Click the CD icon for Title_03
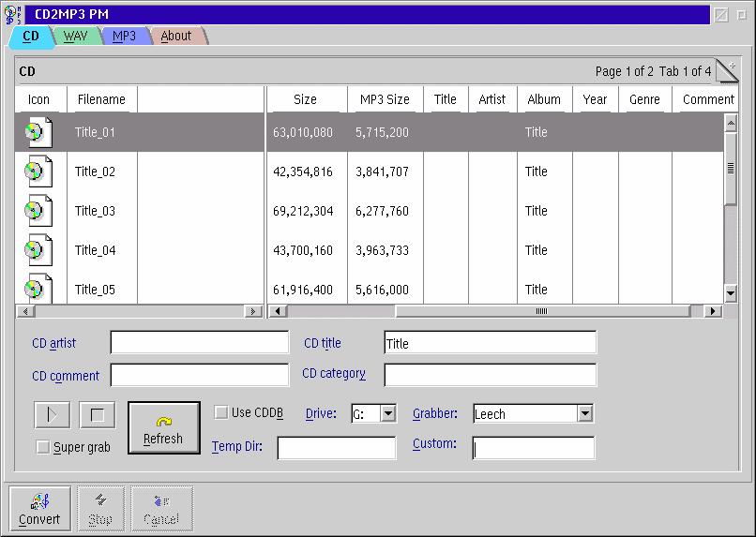The height and width of the screenshot is (537, 756). pyautogui.click(x=38, y=211)
